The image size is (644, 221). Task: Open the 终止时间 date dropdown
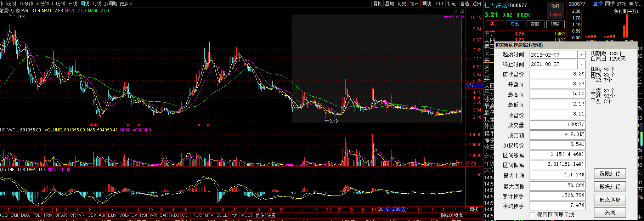coord(581,64)
